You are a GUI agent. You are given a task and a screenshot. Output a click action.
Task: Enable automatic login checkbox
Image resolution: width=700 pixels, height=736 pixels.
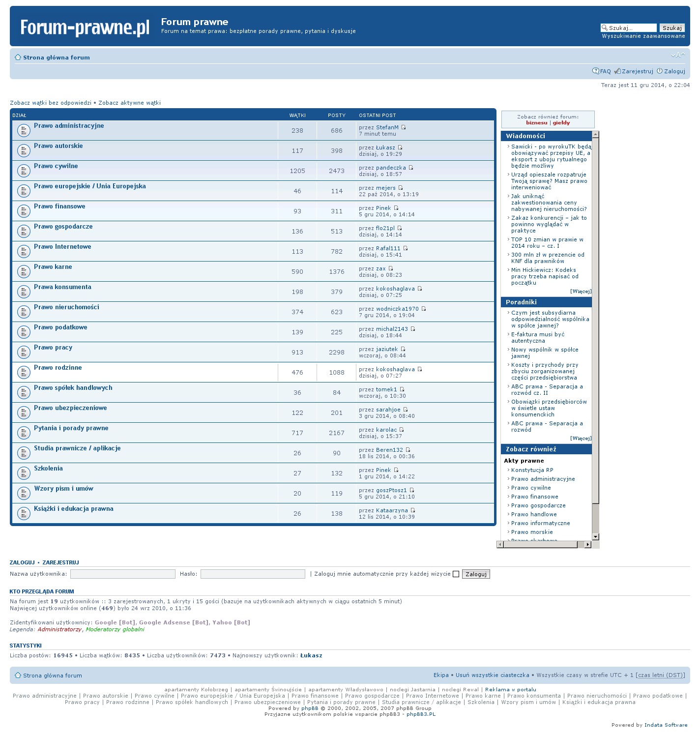tap(456, 574)
